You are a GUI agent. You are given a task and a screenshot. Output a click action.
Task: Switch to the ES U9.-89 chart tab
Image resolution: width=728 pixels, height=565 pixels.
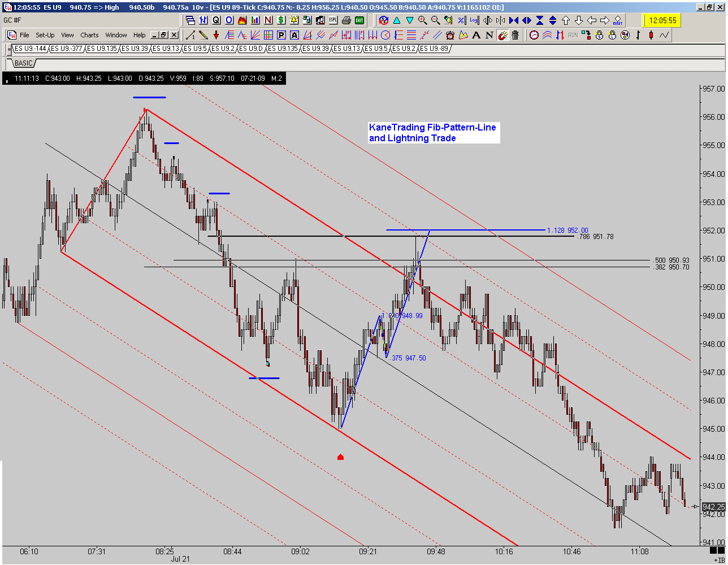[434, 49]
